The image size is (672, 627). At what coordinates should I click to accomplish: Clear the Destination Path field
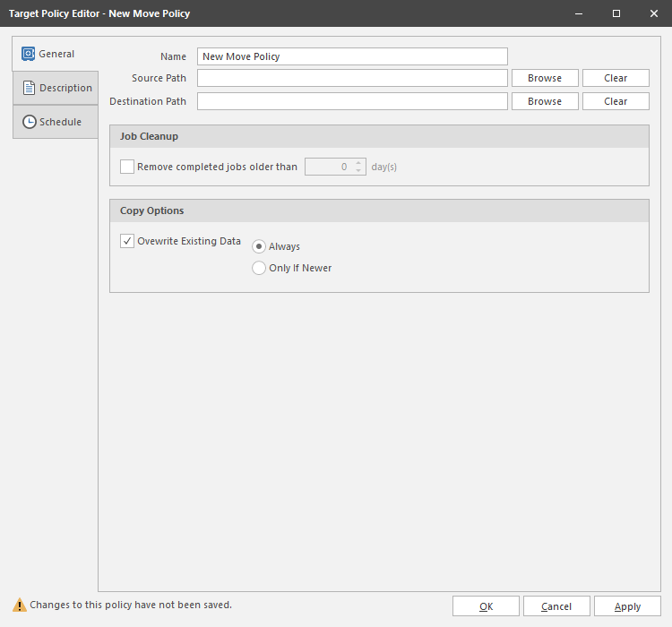click(x=616, y=101)
